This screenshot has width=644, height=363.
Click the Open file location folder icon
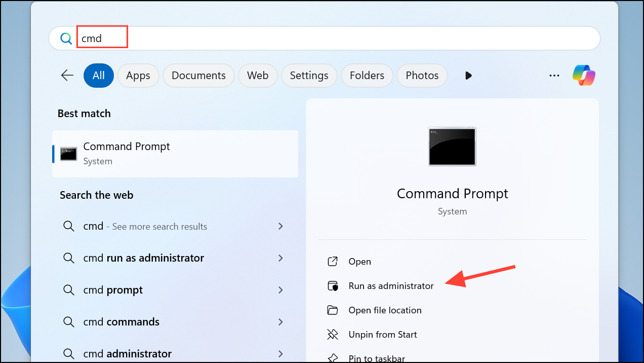pos(333,310)
